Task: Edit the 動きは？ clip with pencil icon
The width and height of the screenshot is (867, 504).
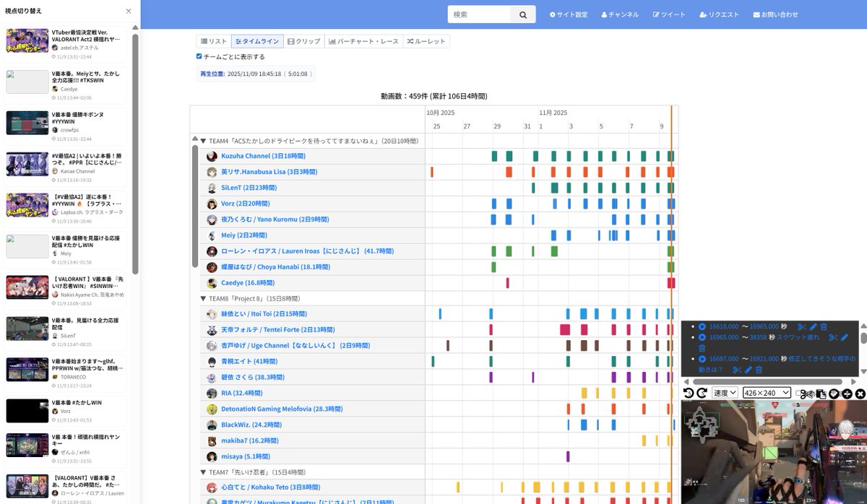Action: [748, 370]
